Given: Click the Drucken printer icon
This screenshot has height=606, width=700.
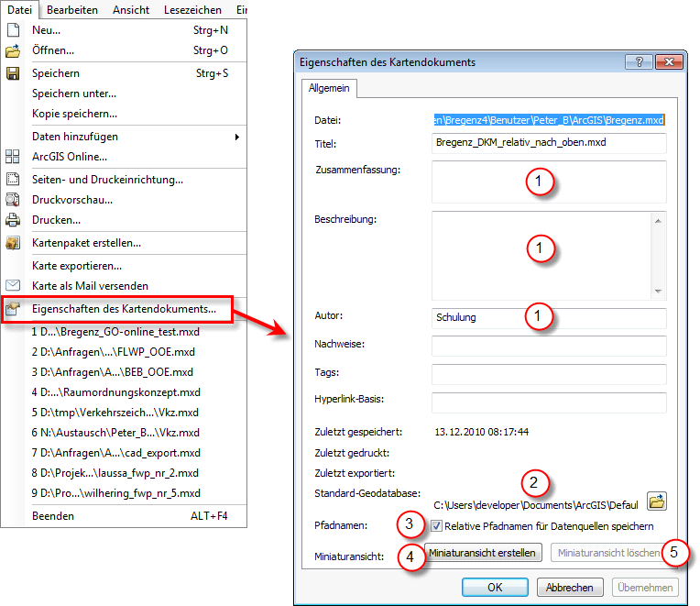Looking at the screenshot, I should [x=13, y=220].
